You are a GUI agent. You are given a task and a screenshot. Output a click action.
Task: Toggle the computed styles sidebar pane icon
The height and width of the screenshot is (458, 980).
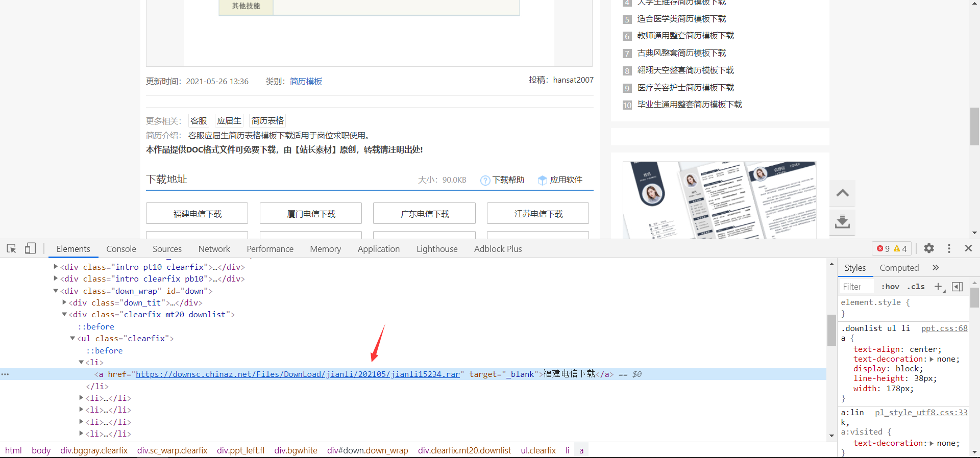(x=958, y=287)
